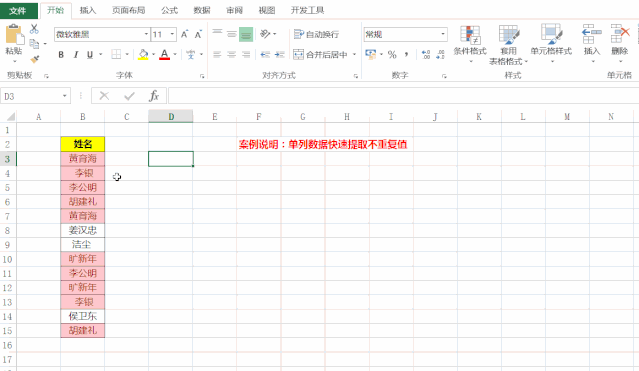Click the text orientation icon
The height and width of the screenshot is (371, 639).
pyautogui.click(x=265, y=34)
